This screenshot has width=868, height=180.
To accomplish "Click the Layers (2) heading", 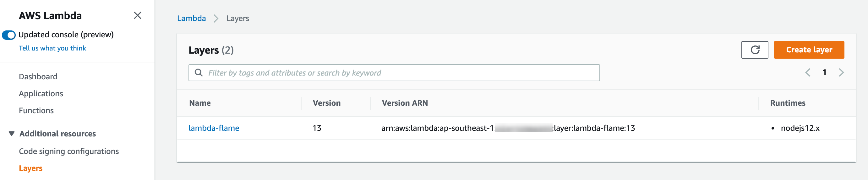I will pyautogui.click(x=211, y=50).
